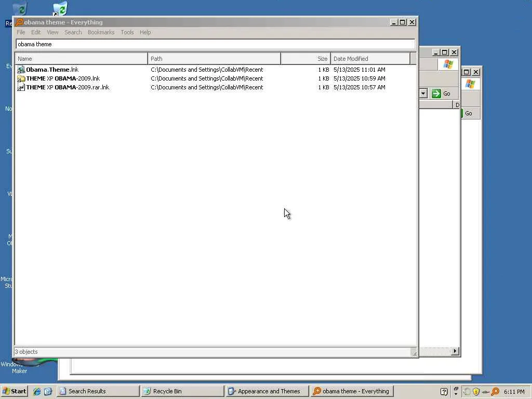532x399 pixels.
Task: Click the 1 KB size of Obama.Theme.lnk
Action: pyautogui.click(x=324, y=70)
